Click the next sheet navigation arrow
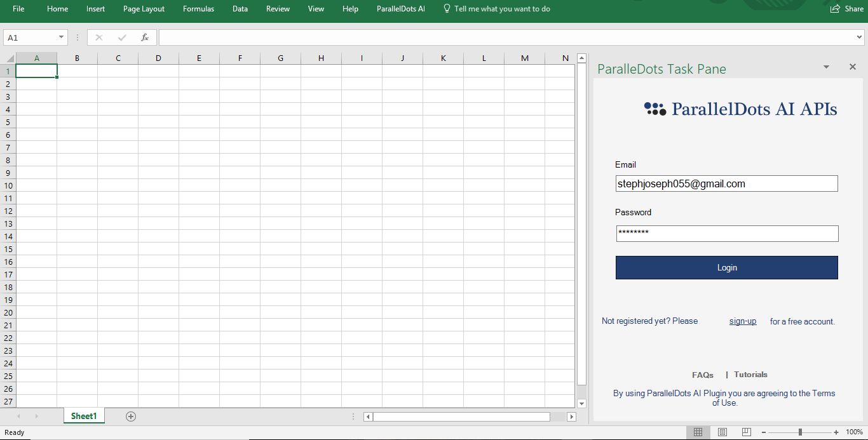The image size is (868, 440). 36,417
